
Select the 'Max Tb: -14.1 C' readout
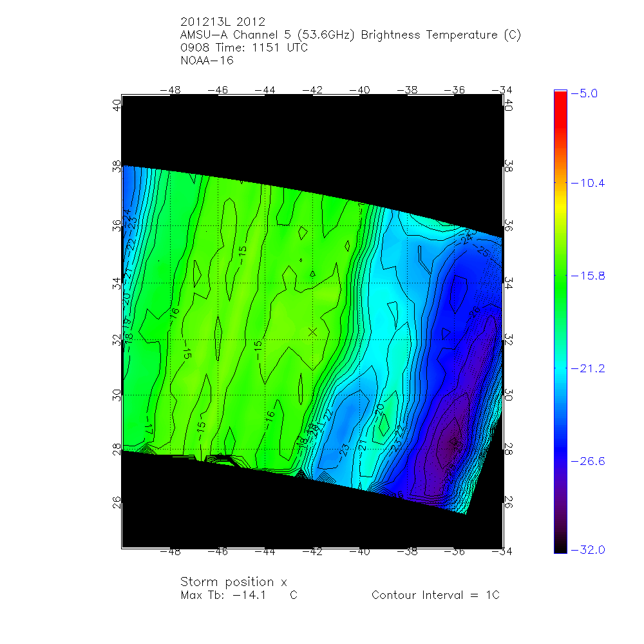coord(239,595)
